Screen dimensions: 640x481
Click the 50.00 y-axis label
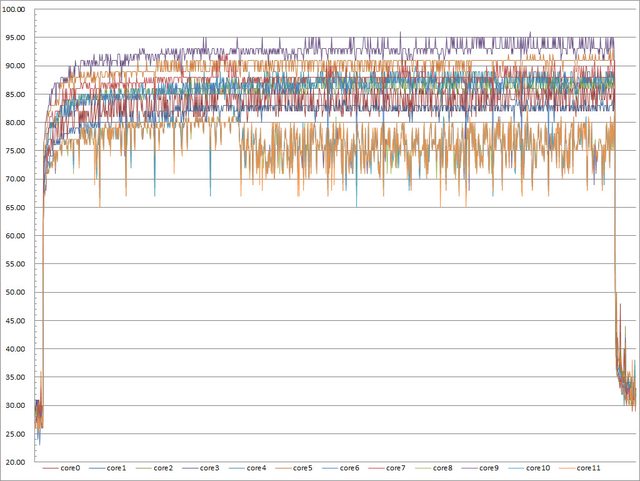[x=20, y=293]
